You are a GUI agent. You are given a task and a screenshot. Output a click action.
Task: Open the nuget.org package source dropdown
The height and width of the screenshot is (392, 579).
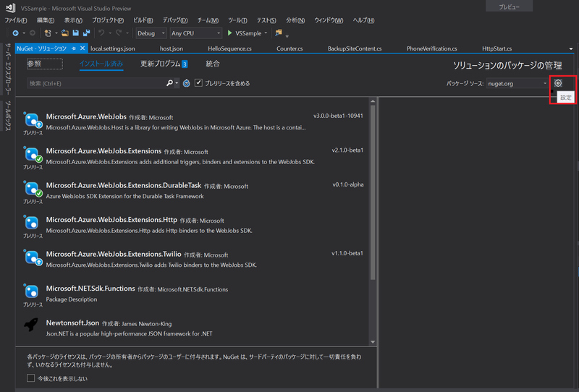[x=517, y=83]
